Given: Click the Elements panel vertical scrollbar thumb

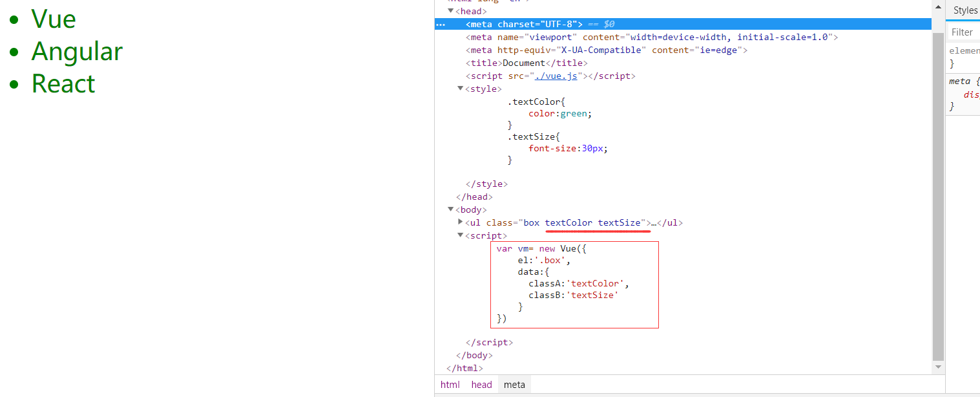Looking at the screenshot, I should click(x=938, y=194).
